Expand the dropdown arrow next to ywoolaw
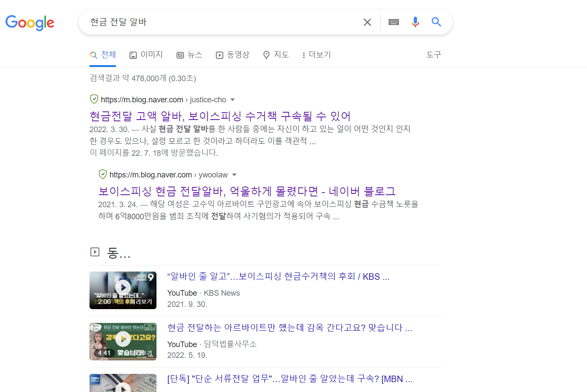Screen dimensions: 587x392 234,175
